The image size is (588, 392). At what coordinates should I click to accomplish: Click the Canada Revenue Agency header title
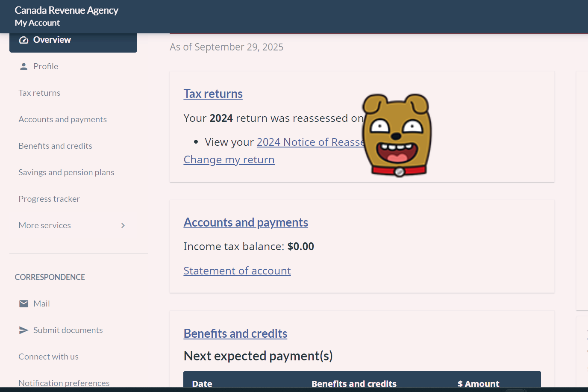(66, 10)
